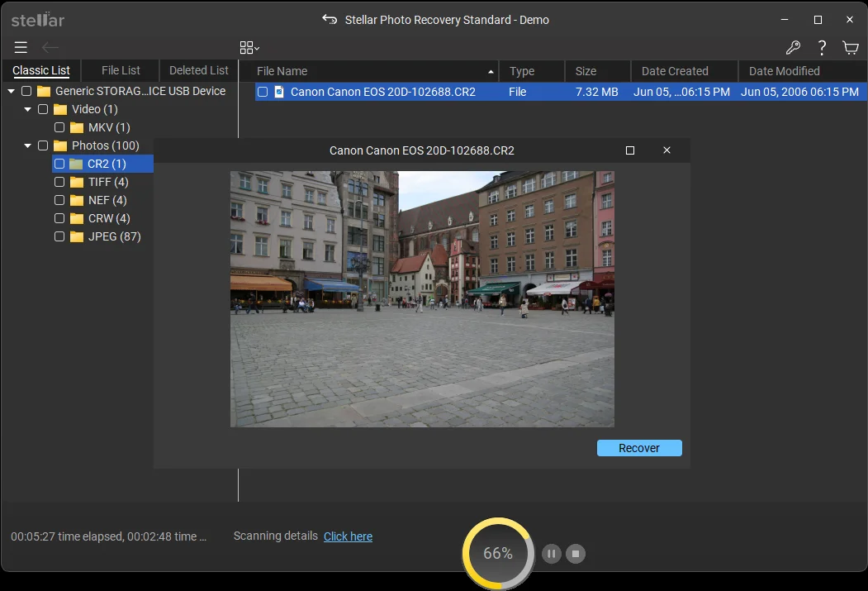
Task: Check the TIFF folder checkbox
Action: point(59,182)
